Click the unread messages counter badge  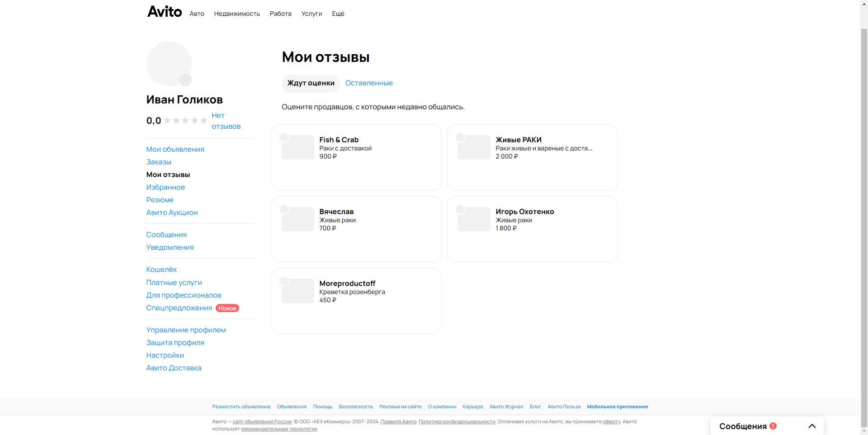773,426
